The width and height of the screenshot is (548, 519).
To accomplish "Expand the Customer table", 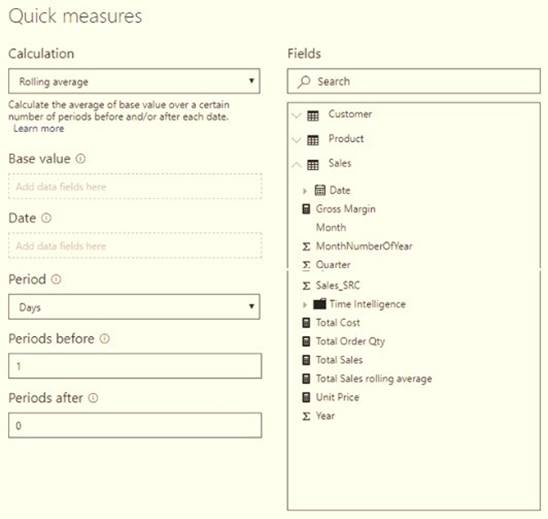I will pos(296,115).
